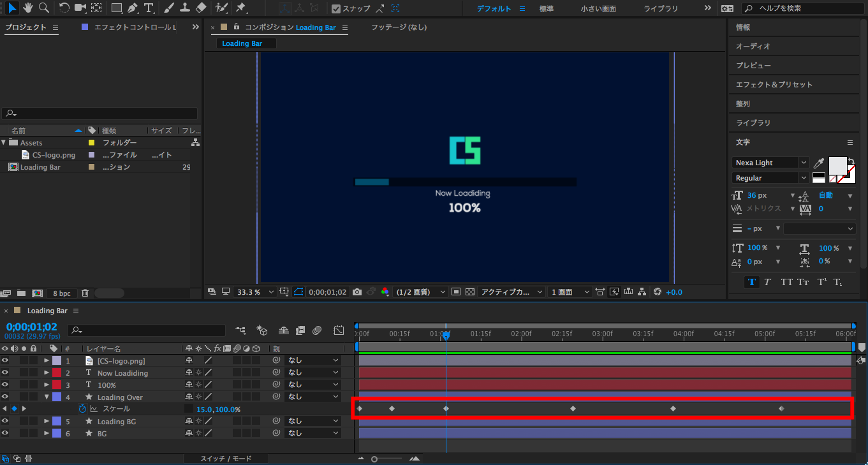Click the 8 bpc color depth button
The image size is (868, 465).
[x=61, y=293]
